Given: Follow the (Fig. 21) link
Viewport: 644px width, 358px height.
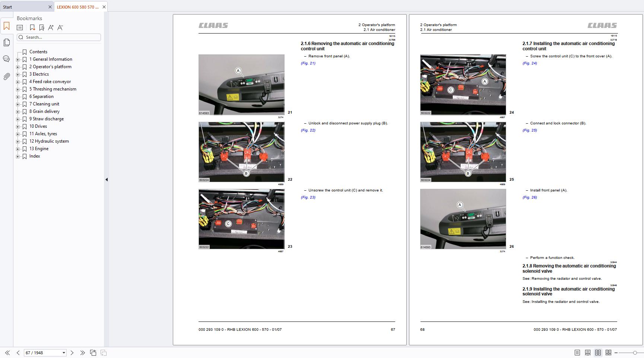Looking at the screenshot, I should 308,63.
